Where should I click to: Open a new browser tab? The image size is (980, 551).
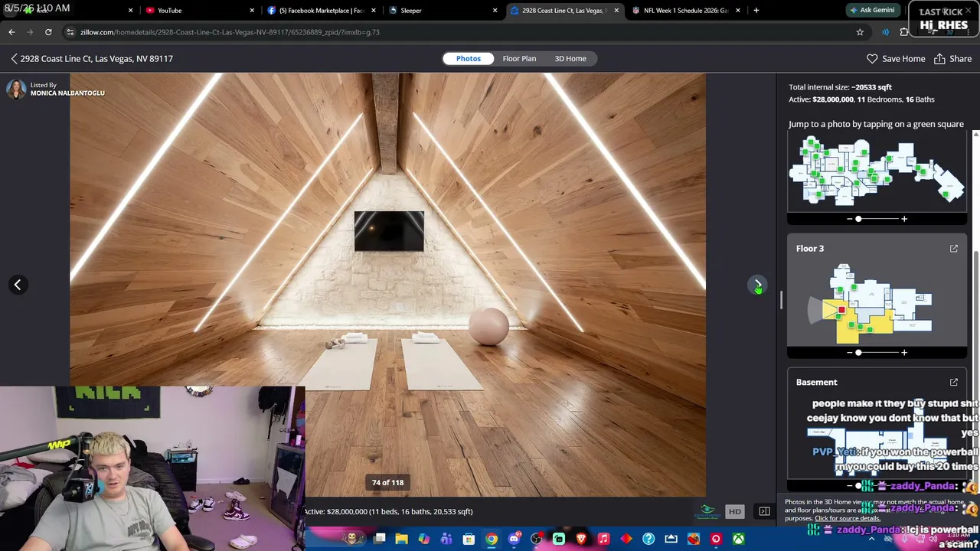756,11
